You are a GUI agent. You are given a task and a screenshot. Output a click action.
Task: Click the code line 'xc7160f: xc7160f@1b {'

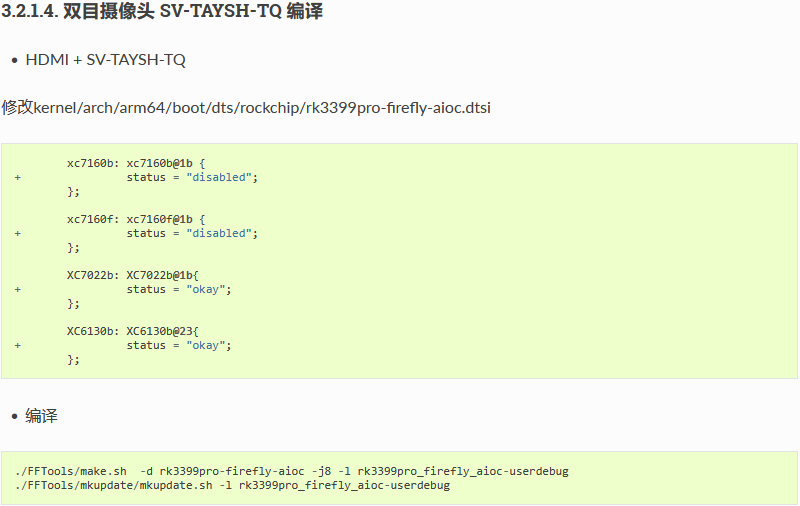click(136, 219)
